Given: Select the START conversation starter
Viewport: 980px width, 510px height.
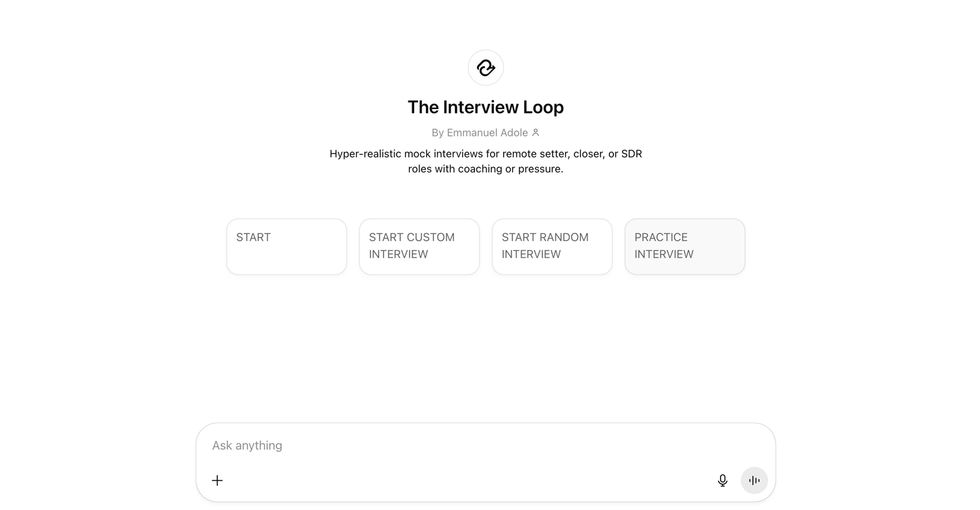Looking at the screenshot, I should pyautogui.click(x=287, y=247).
